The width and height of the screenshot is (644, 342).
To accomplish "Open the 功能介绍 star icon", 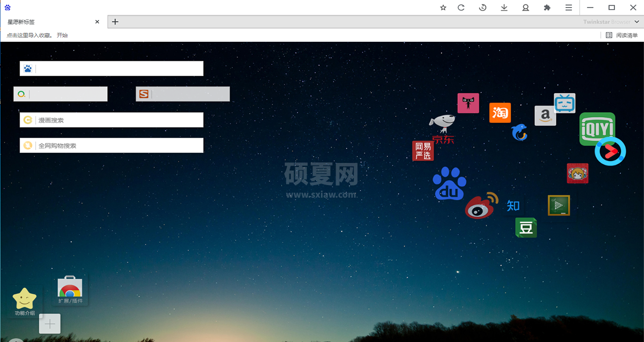I will (x=25, y=302).
